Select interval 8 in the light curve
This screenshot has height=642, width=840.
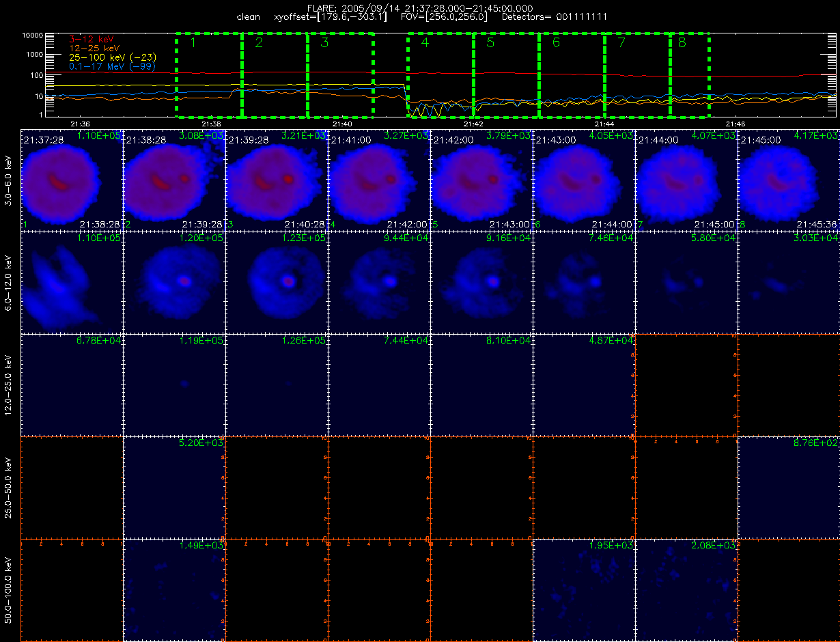click(690, 74)
